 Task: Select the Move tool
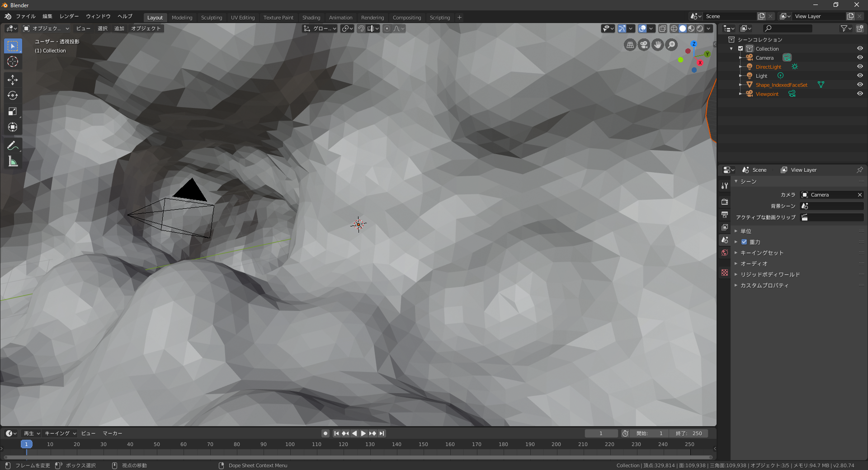click(13, 80)
